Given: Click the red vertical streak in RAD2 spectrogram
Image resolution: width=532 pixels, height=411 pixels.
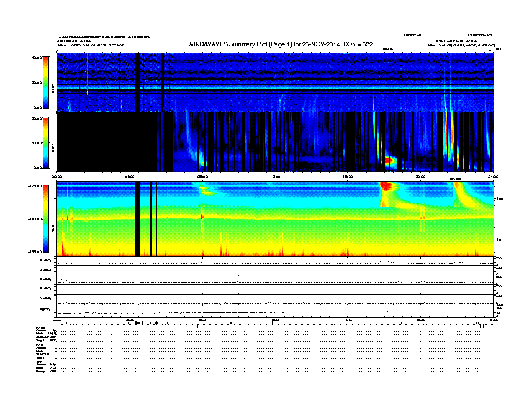Looking at the screenshot, I should pos(87,73).
